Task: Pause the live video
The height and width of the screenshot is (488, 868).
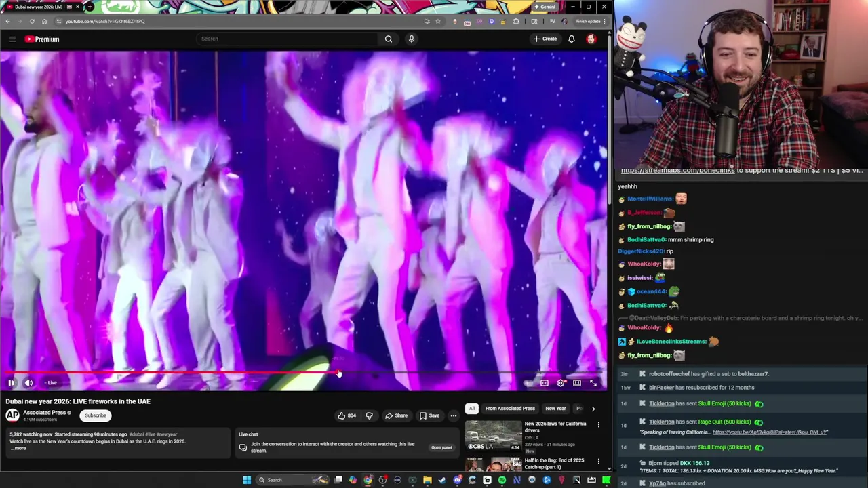Action: (11, 383)
